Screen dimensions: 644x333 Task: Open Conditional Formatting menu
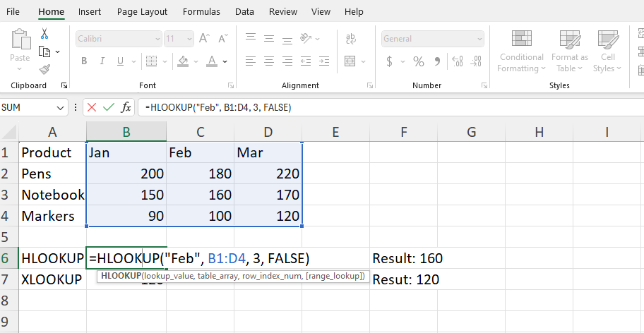pyautogui.click(x=522, y=52)
